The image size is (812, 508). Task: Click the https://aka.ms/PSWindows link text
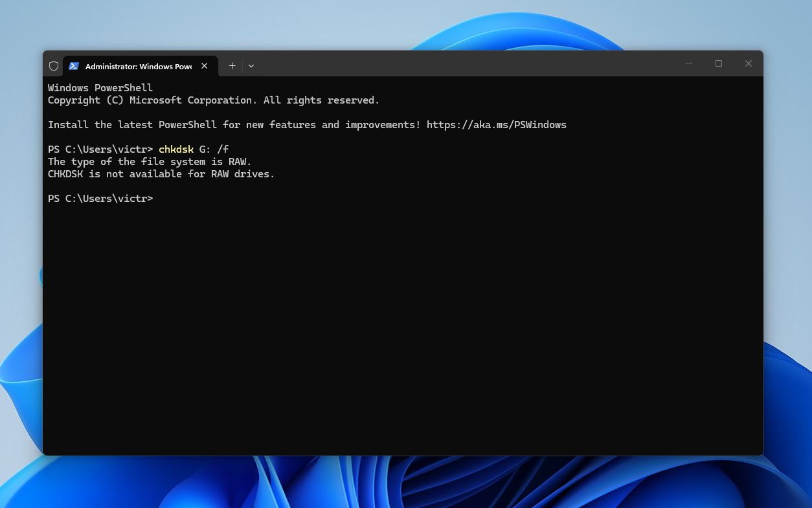point(497,125)
